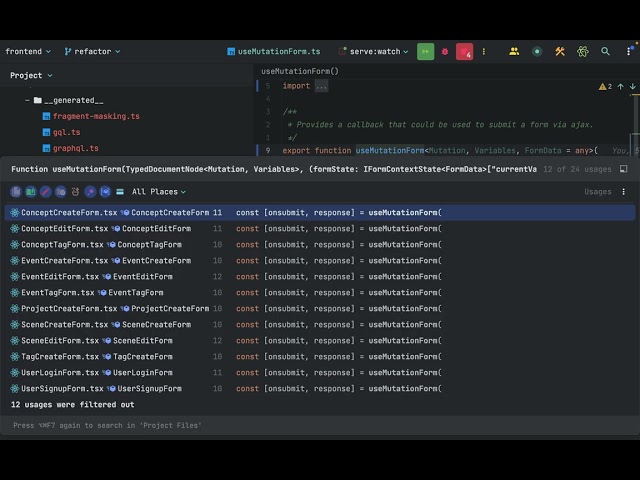
Task: Open usages popup in Find tool window
Action: pos(623,169)
